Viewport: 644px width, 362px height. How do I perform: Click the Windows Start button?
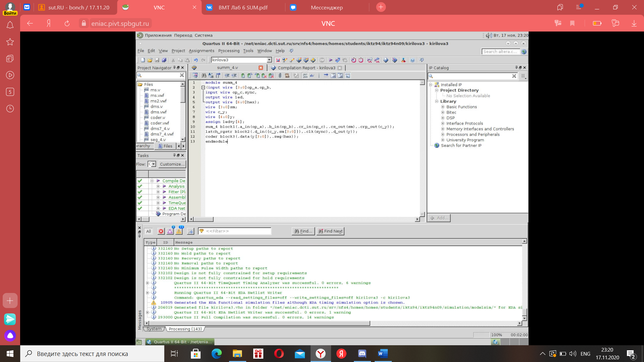10,354
